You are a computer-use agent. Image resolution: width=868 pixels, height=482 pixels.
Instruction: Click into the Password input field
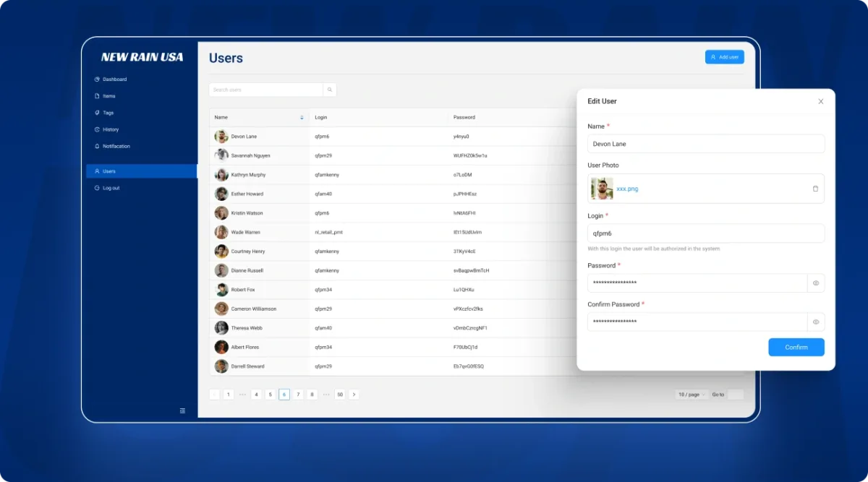[697, 283]
